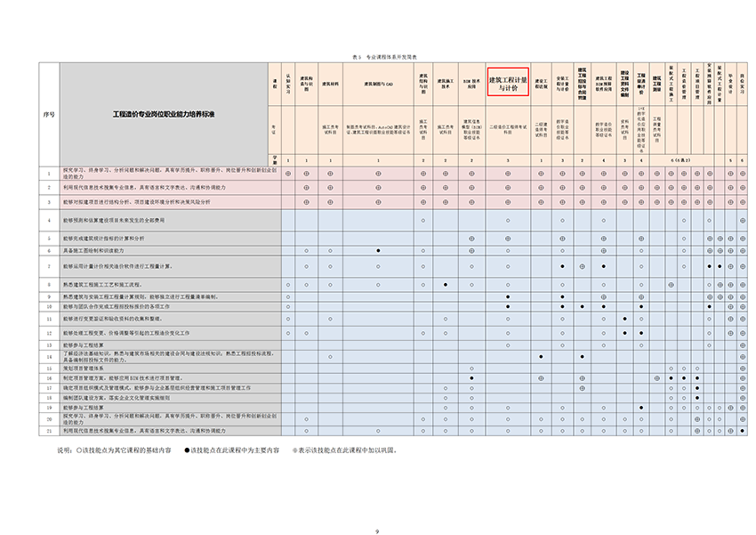Click sequence number 21 in 序号 column

[x=49, y=431]
